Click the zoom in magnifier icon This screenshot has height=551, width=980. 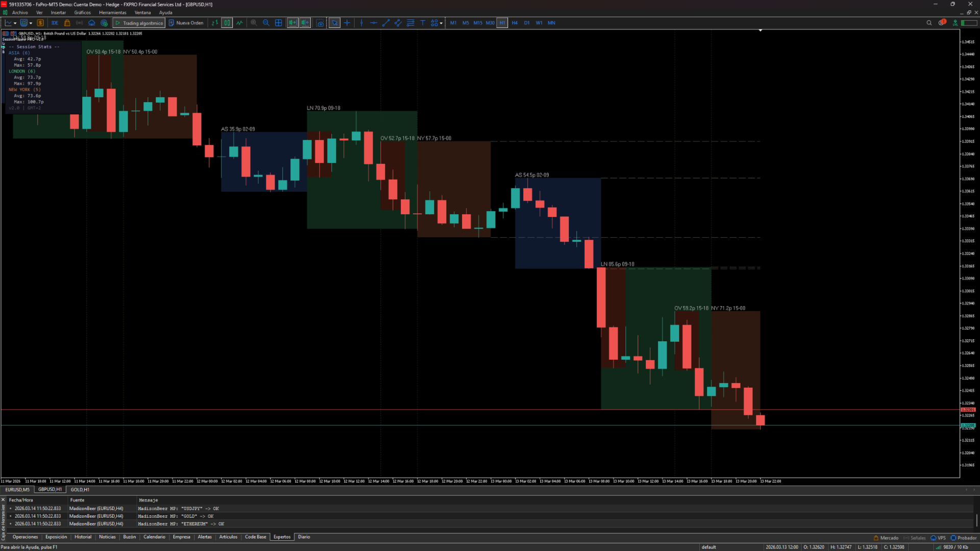point(254,23)
